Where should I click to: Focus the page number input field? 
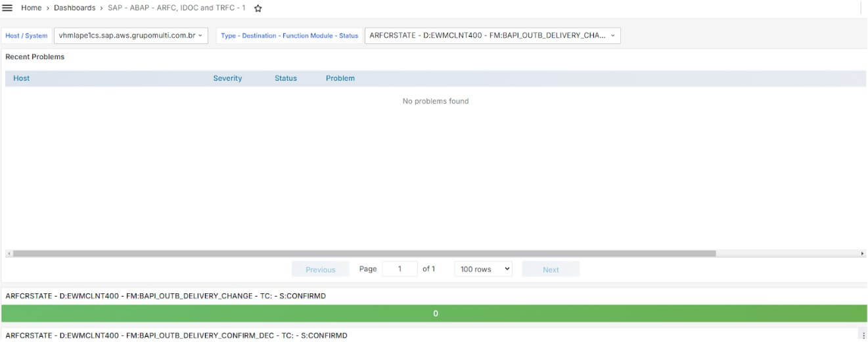(x=400, y=269)
